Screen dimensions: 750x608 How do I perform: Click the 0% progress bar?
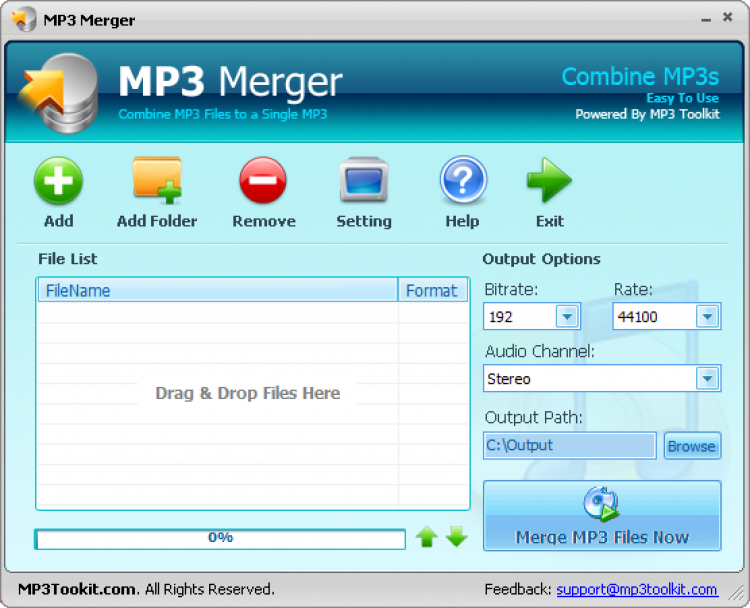220,539
